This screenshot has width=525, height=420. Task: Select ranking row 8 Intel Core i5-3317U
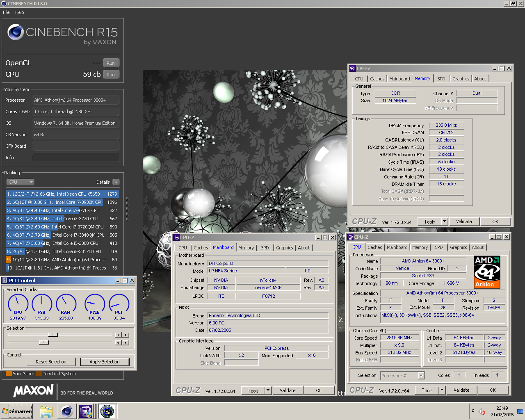62,251
